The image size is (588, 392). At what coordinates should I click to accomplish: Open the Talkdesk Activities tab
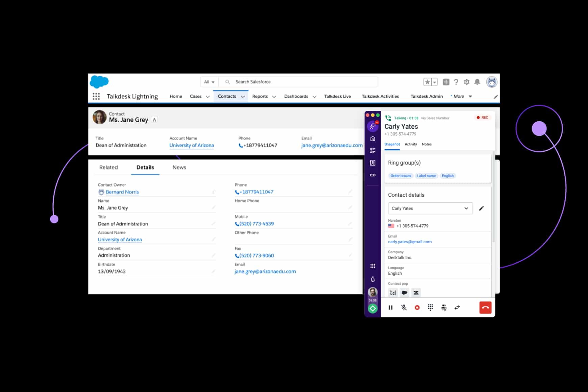[x=380, y=96]
